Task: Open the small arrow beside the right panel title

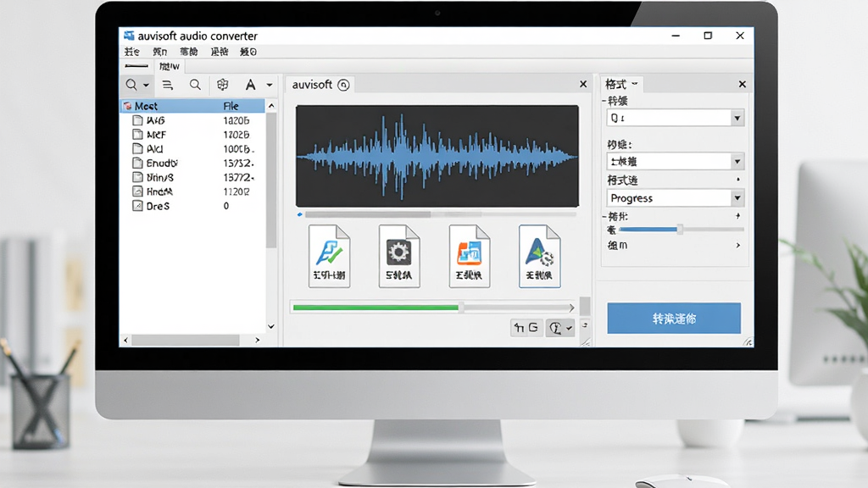Action: 635,84
